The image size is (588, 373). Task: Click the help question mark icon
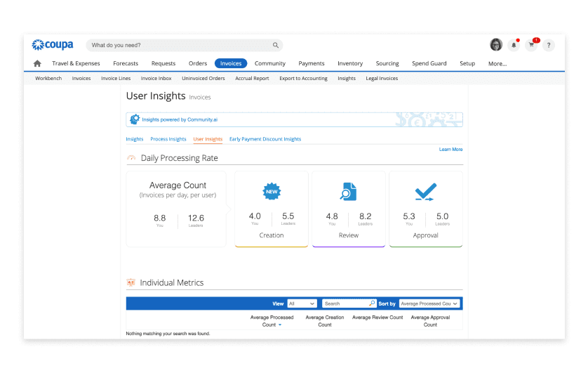pyautogui.click(x=549, y=45)
